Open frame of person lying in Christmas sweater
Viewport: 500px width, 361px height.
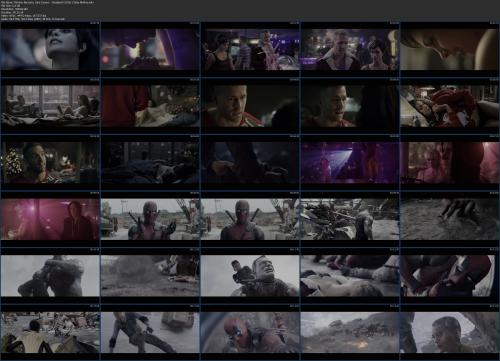pyautogui.click(x=449, y=106)
